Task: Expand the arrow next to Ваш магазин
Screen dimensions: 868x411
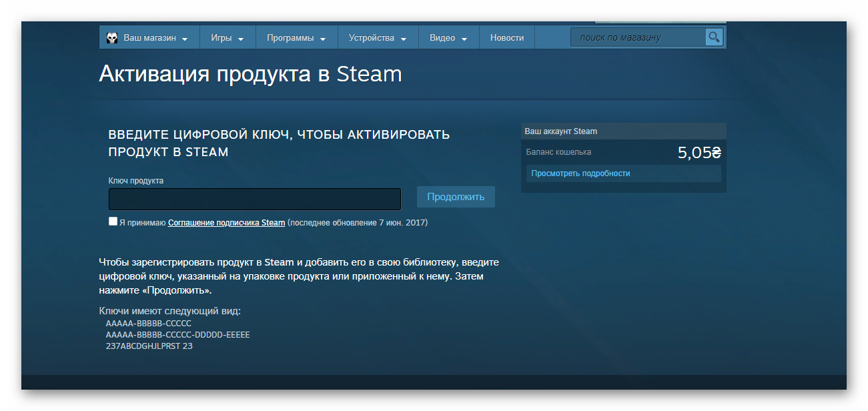Action: 185,39
